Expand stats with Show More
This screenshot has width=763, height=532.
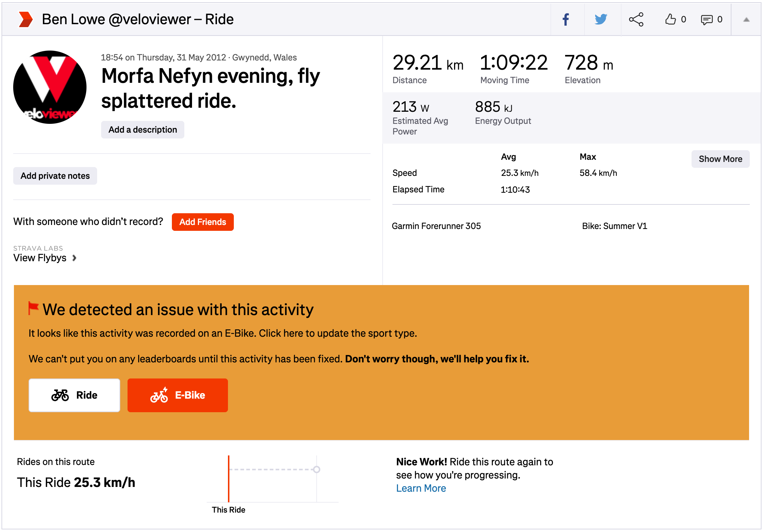click(x=720, y=159)
